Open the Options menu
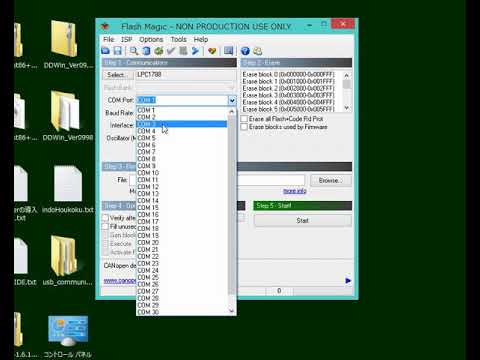Viewport: 480px width, 360px height. coord(151,39)
